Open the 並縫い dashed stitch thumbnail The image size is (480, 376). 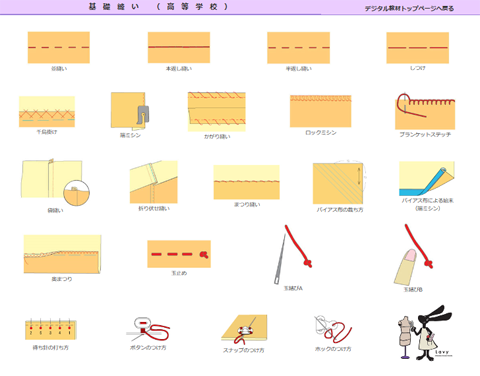click(59, 47)
